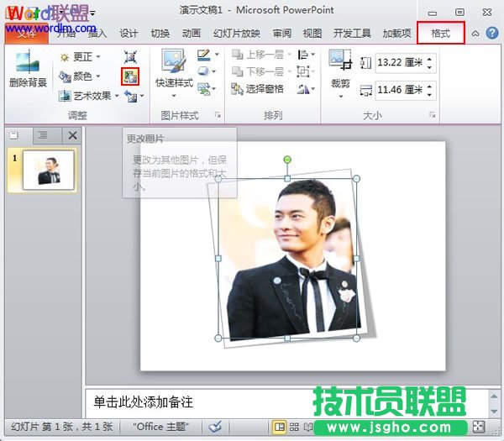Open the Design (设计) ribbon tab
The height and width of the screenshot is (441, 504).
(x=129, y=34)
